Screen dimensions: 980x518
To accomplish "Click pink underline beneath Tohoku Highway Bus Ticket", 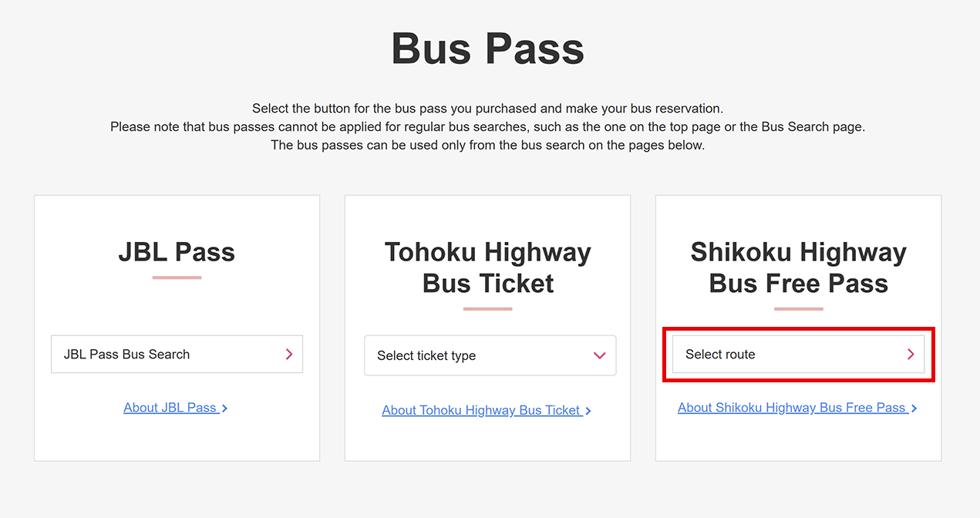I will click(x=487, y=309).
